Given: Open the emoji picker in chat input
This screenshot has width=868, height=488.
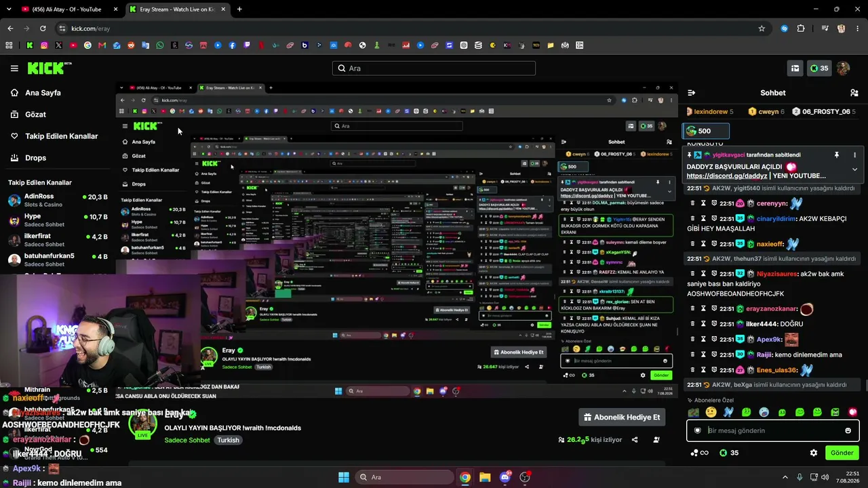Looking at the screenshot, I should [x=848, y=430].
